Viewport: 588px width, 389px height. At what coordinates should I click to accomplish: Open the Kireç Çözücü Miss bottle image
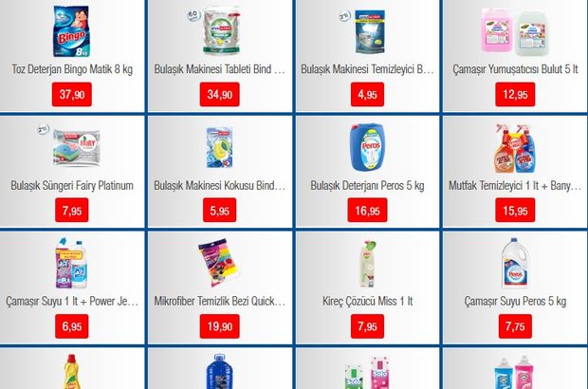[368, 264]
